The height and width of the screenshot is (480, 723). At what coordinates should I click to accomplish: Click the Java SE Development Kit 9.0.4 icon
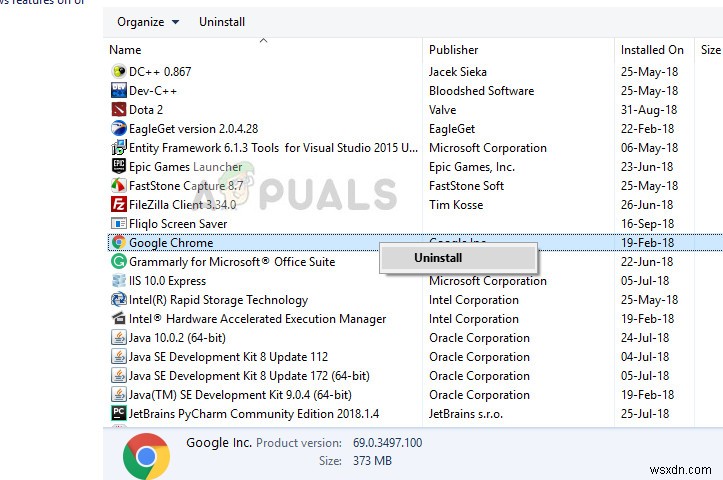[x=119, y=395]
